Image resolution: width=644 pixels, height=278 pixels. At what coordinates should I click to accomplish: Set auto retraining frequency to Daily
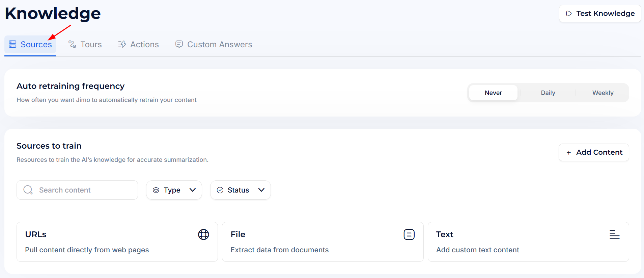(548, 93)
